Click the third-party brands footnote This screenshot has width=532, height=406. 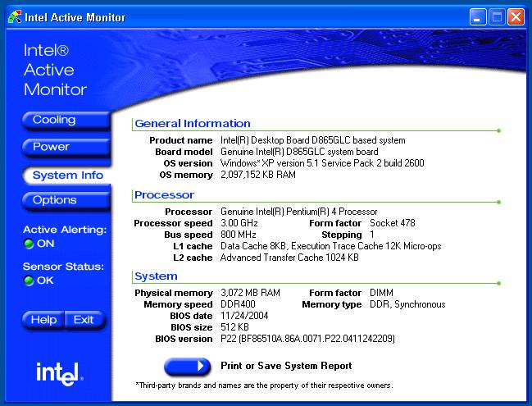[x=264, y=385]
